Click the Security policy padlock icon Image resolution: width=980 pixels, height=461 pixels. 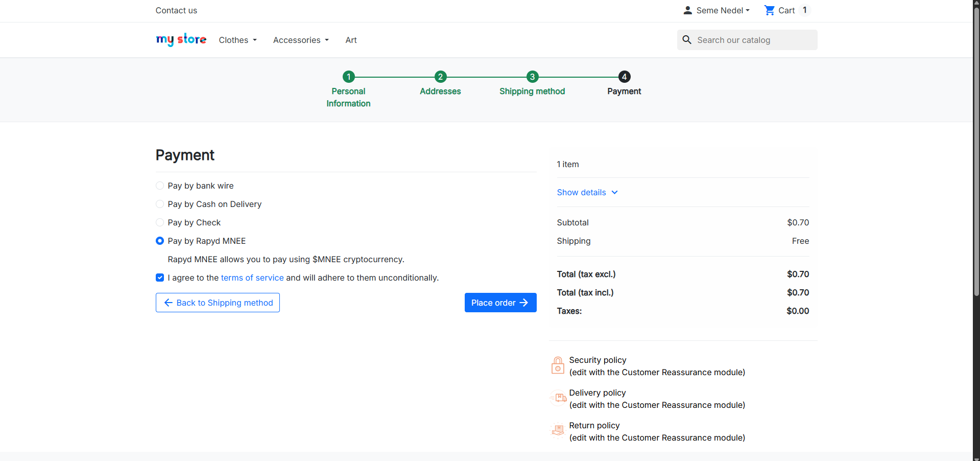point(558,365)
